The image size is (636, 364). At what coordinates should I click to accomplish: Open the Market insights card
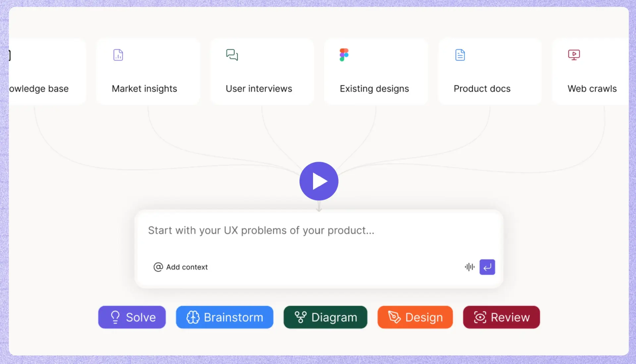click(148, 72)
